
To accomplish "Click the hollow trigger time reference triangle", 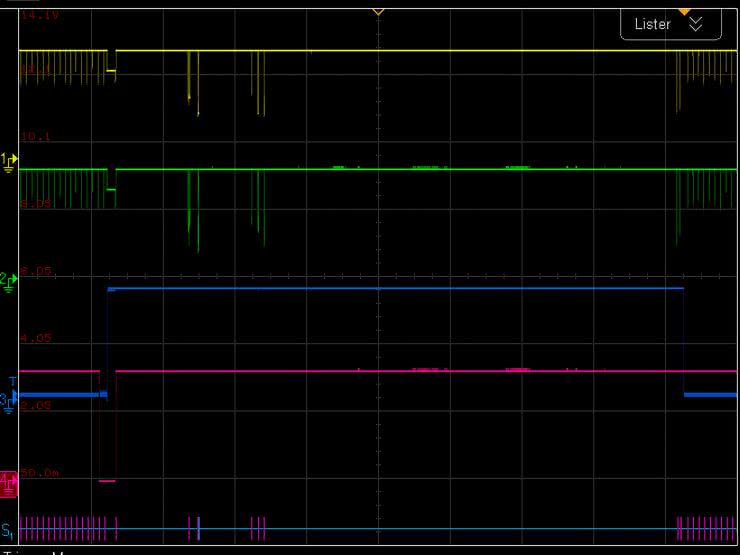I will click(378, 11).
